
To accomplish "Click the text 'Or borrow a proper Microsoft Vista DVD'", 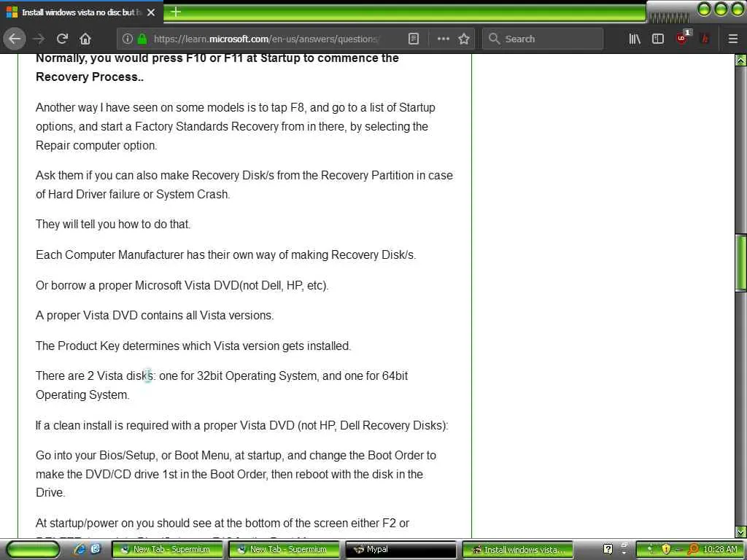I will pos(137,285).
